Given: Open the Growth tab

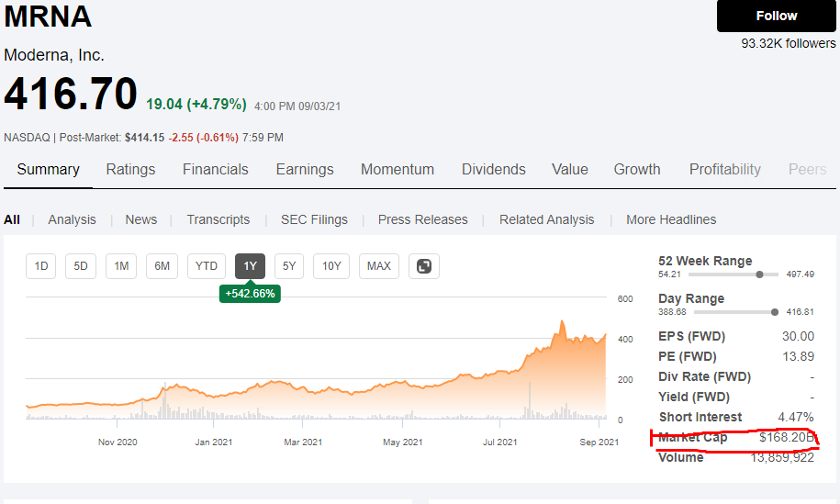Looking at the screenshot, I should click(637, 169).
